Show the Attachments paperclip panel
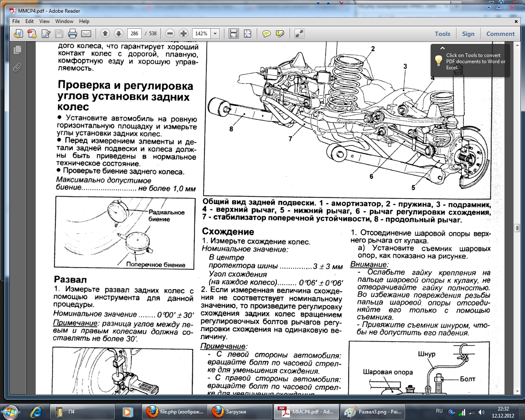Screen dimensions: 525x420 (17, 67)
